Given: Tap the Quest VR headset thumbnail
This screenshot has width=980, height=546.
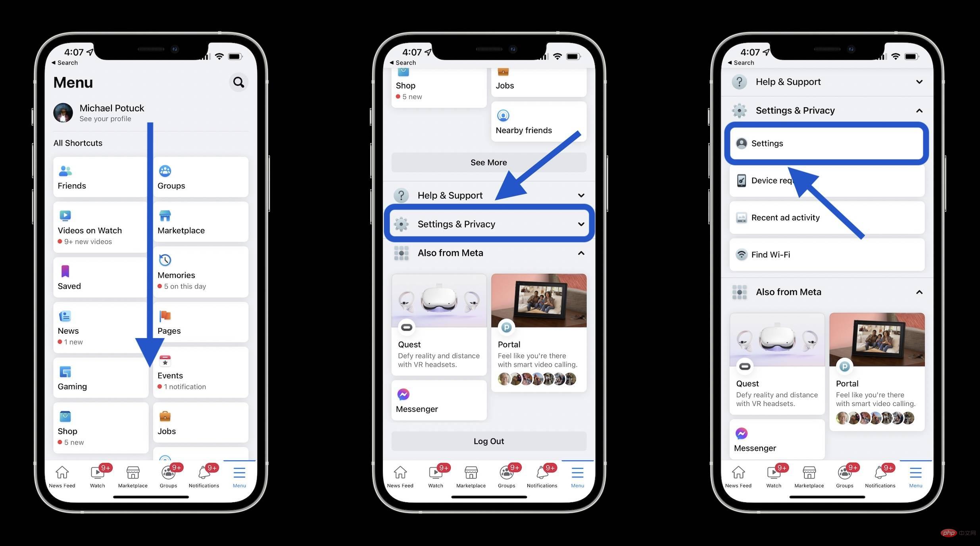Looking at the screenshot, I should click(x=438, y=300).
